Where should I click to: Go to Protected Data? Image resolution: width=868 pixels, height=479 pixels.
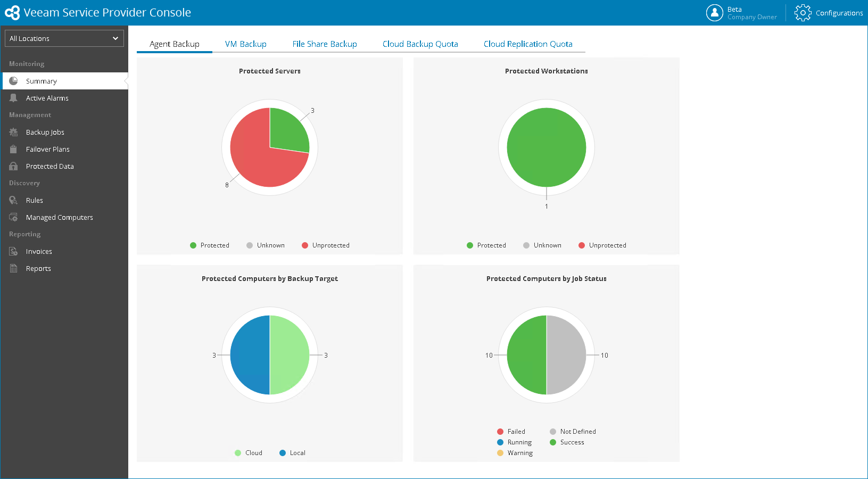(64, 166)
